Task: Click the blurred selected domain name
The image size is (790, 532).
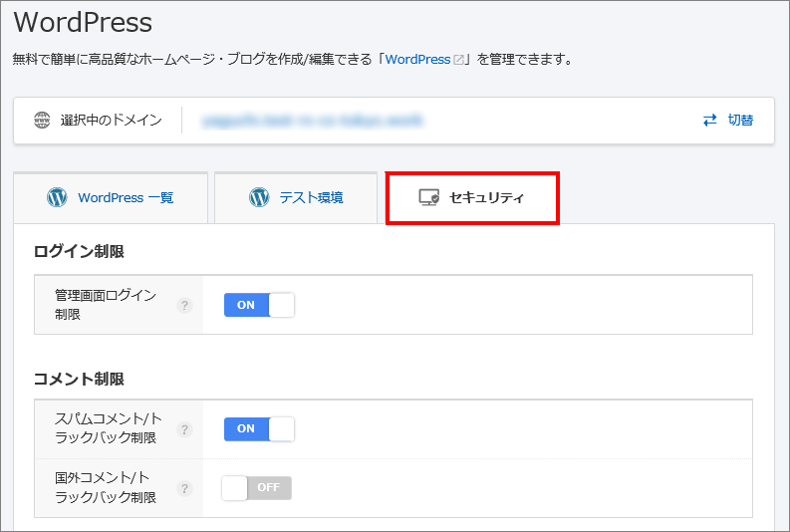Action: [x=313, y=121]
